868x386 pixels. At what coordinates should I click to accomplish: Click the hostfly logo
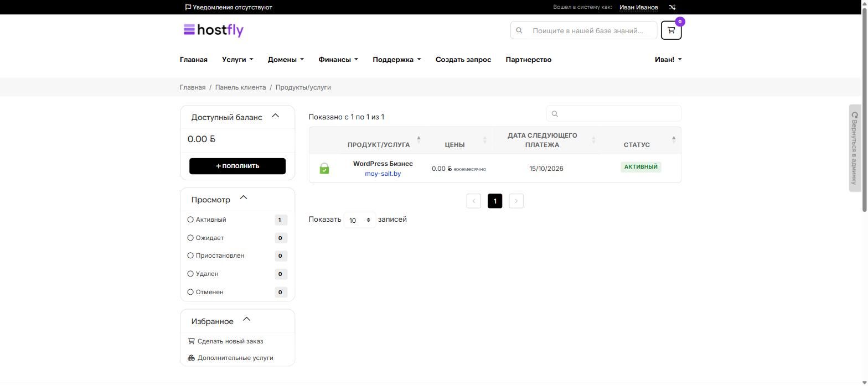214,30
